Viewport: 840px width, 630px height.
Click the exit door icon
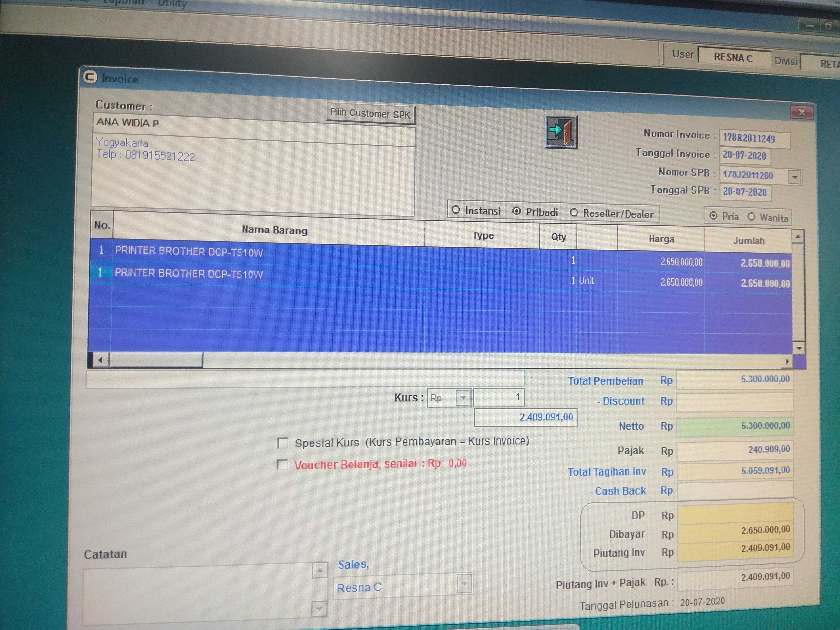coord(561,132)
